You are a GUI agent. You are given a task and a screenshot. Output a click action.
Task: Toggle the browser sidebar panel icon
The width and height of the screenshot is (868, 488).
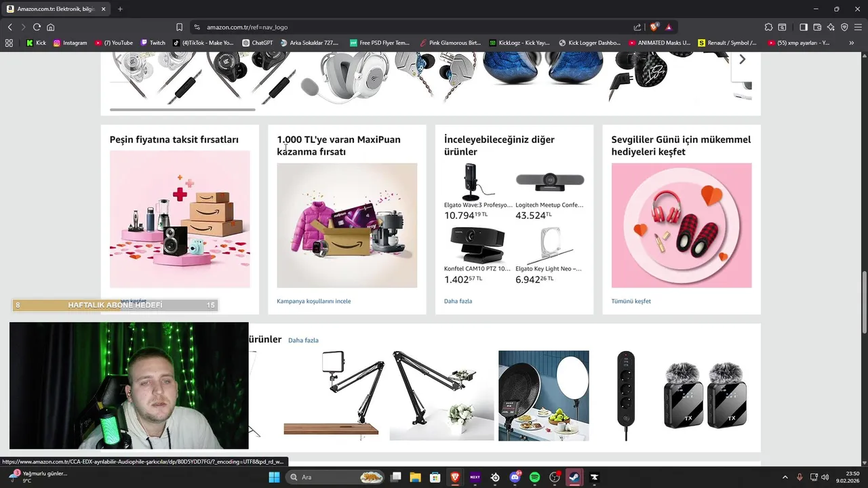pos(804,27)
